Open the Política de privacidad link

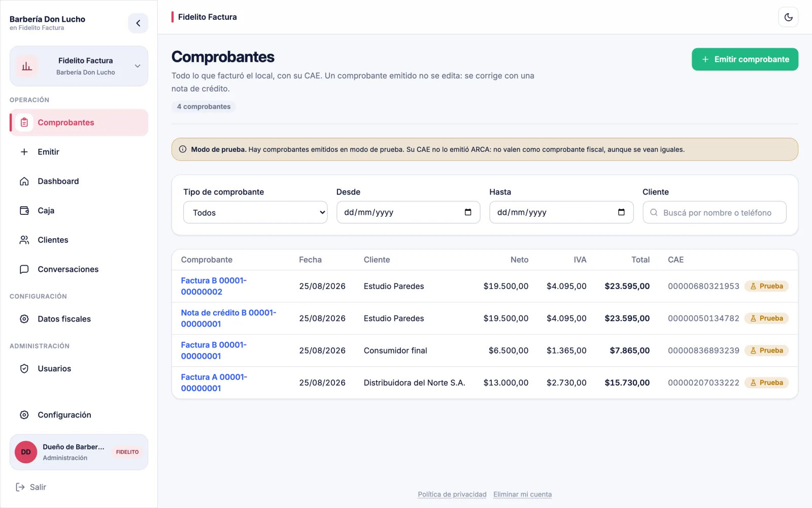[452, 494]
